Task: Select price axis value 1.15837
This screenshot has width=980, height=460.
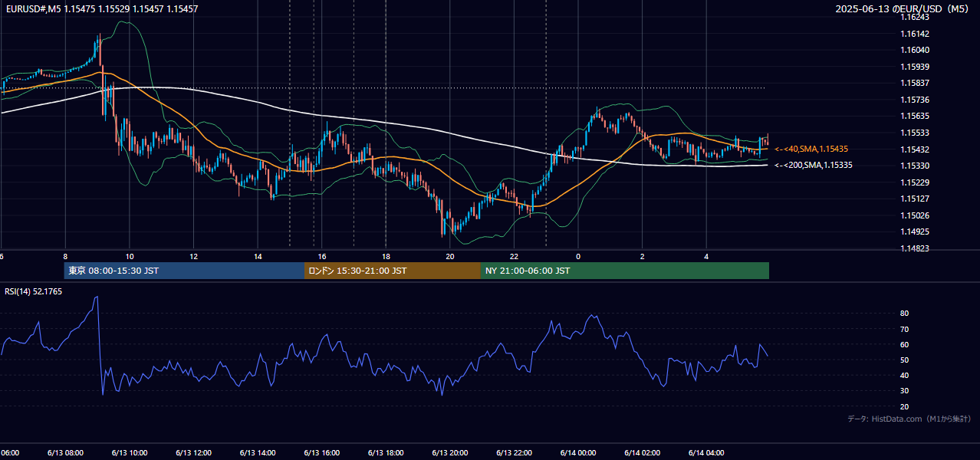Action: (x=916, y=83)
